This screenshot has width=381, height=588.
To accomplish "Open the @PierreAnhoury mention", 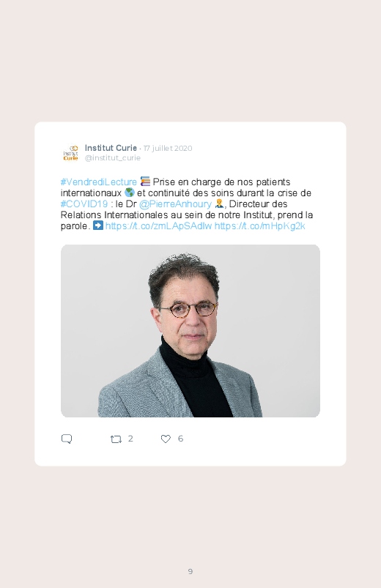I will click(x=175, y=204).
